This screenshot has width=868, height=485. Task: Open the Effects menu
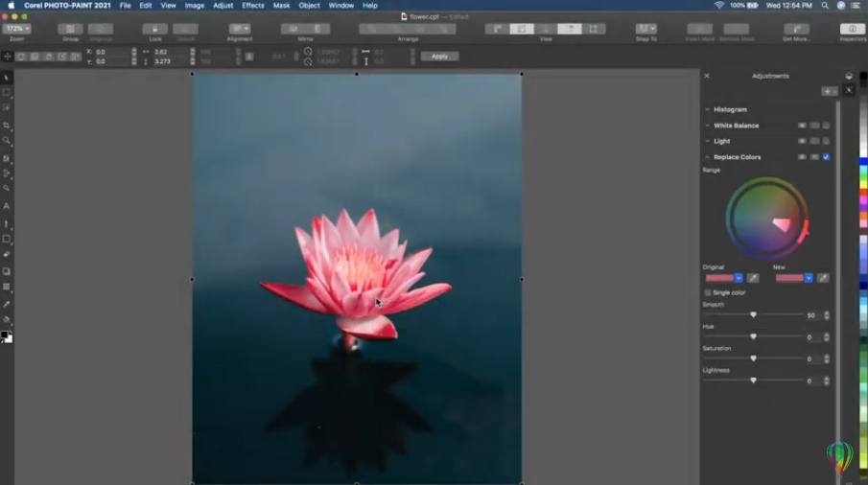(x=252, y=6)
